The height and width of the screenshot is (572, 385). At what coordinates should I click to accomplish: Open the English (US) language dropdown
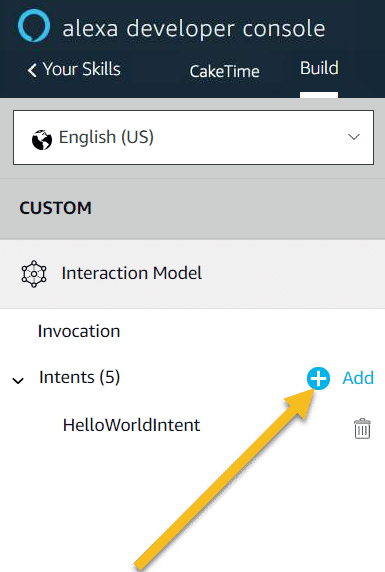(193, 138)
